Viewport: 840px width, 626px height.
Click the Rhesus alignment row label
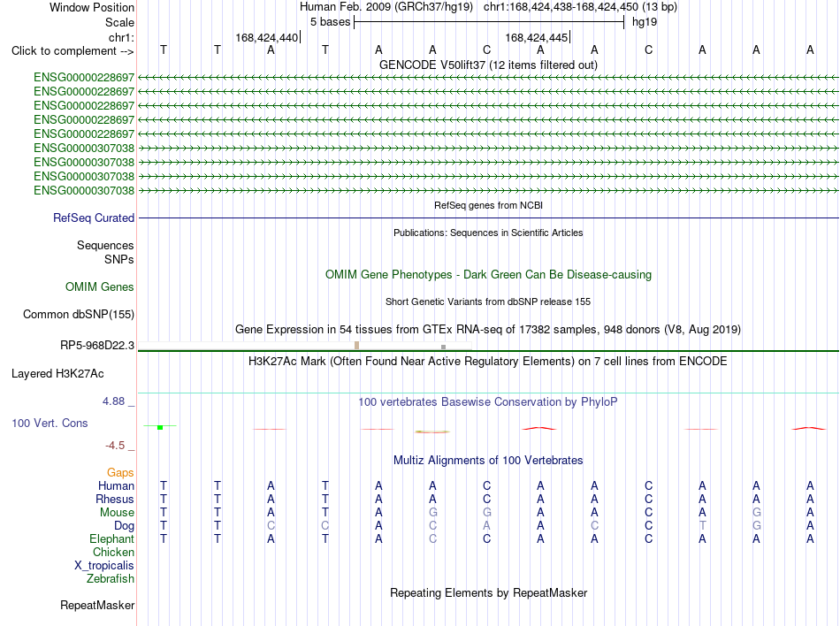[115, 499]
